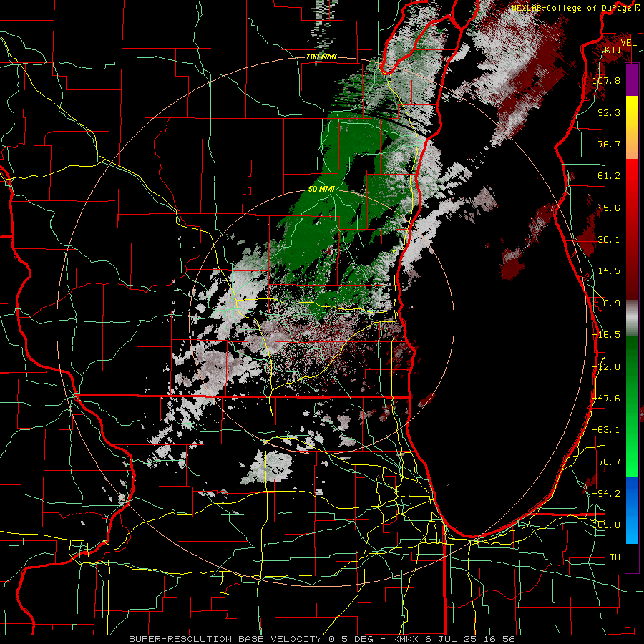Screen dimensions: 644x644
Task: Click the "100 NMI" range ring label
Action: tap(321, 57)
